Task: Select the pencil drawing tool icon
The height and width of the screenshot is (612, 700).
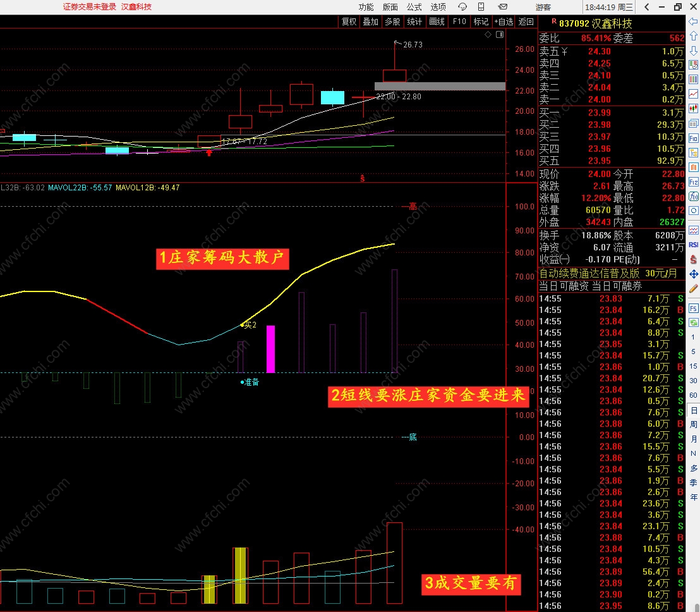Action: (693, 289)
